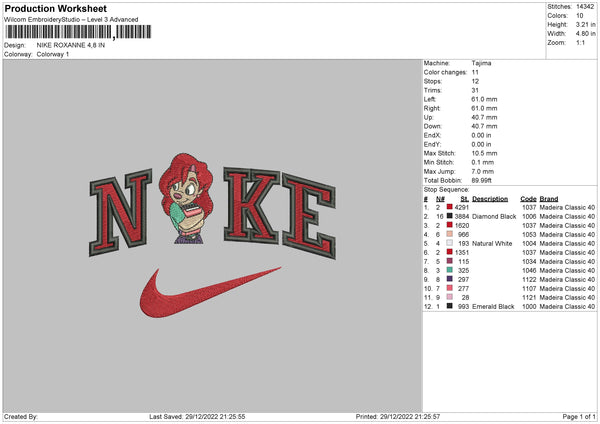Click the 'Natural White' description
This screenshot has width=600, height=424.
click(x=492, y=243)
